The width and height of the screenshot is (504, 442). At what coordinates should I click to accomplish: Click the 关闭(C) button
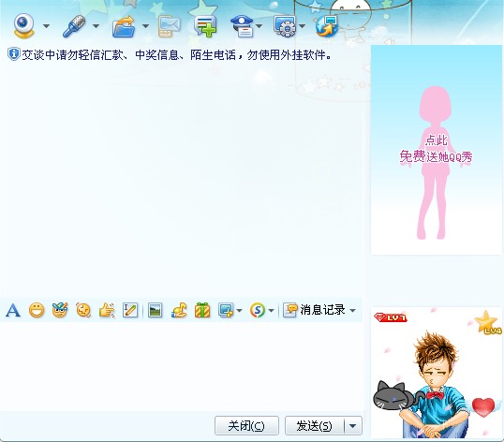[246, 426]
